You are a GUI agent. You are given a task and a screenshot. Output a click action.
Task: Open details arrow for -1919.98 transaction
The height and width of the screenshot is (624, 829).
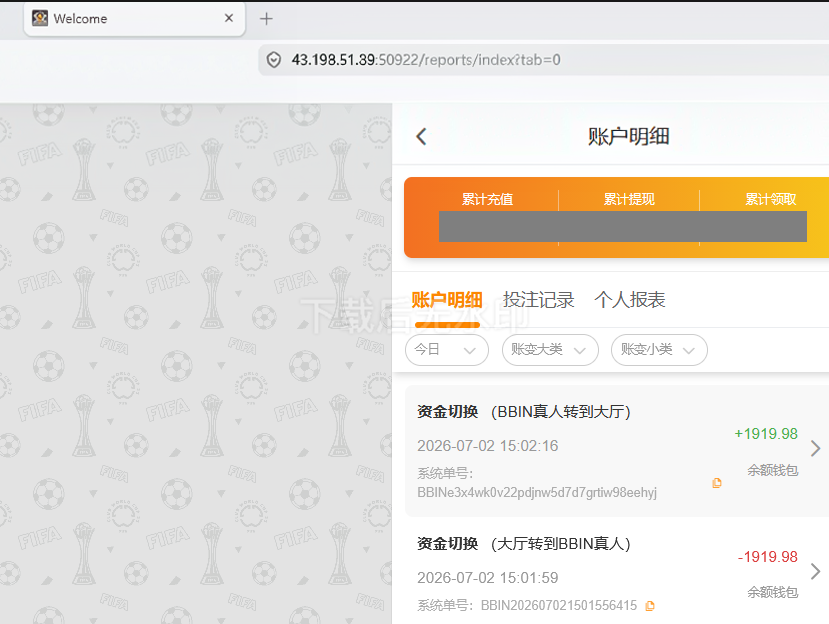[815, 571]
